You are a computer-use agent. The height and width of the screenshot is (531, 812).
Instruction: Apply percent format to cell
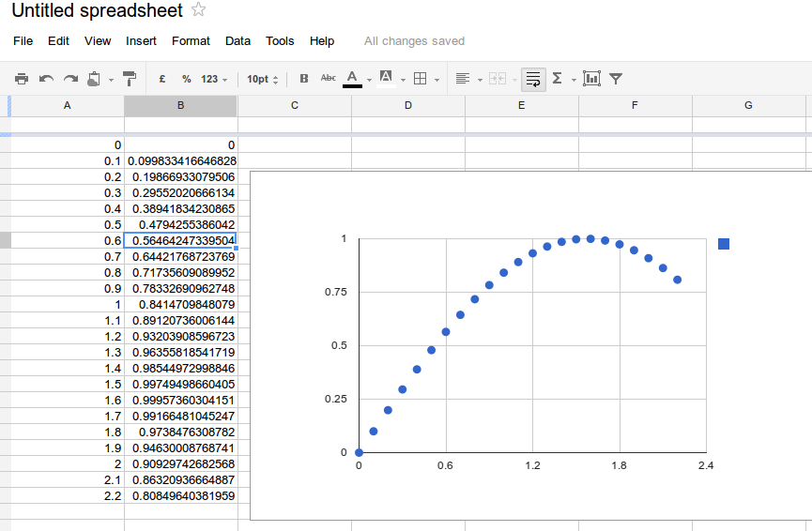click(x=186, y=79)
